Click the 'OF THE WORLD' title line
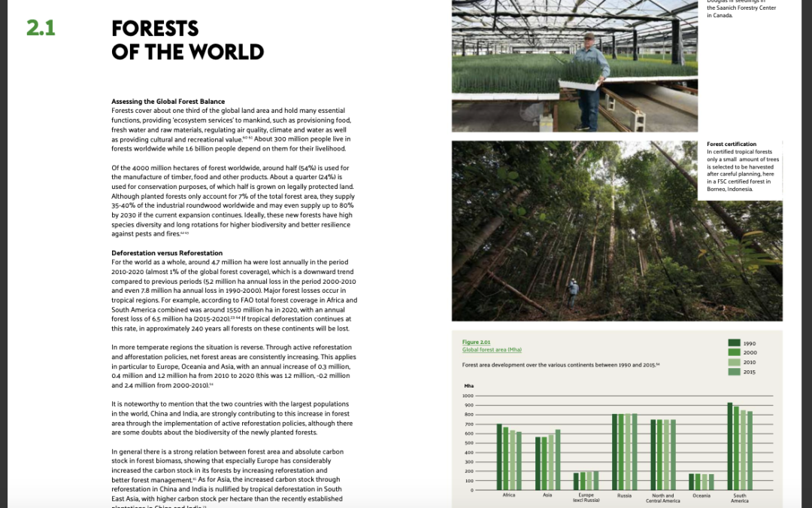Image resolution: width=812 pixels, height=508 pixels. tap(187, 53)
